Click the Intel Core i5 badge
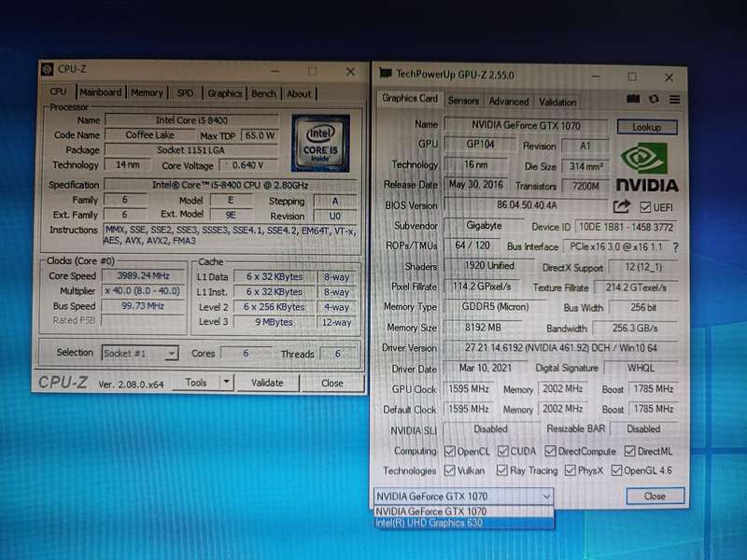 click(320, 143)
